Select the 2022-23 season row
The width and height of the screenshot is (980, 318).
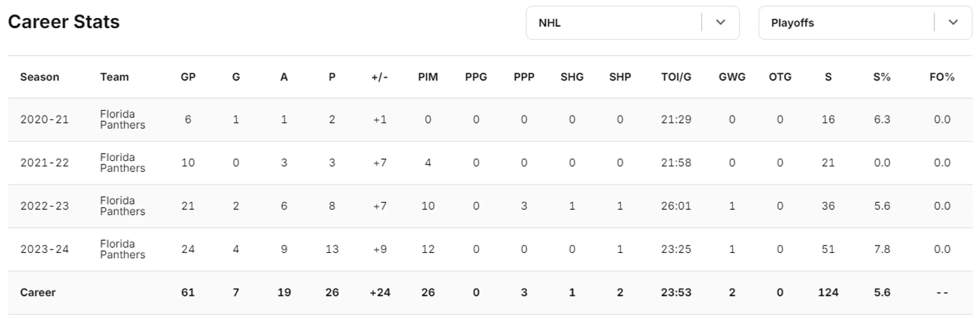tap(44, 207)
